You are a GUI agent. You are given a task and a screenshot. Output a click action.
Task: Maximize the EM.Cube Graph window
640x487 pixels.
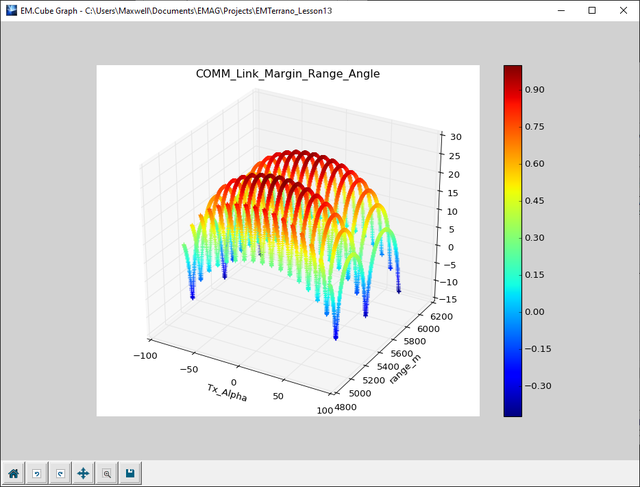point(591,10)
